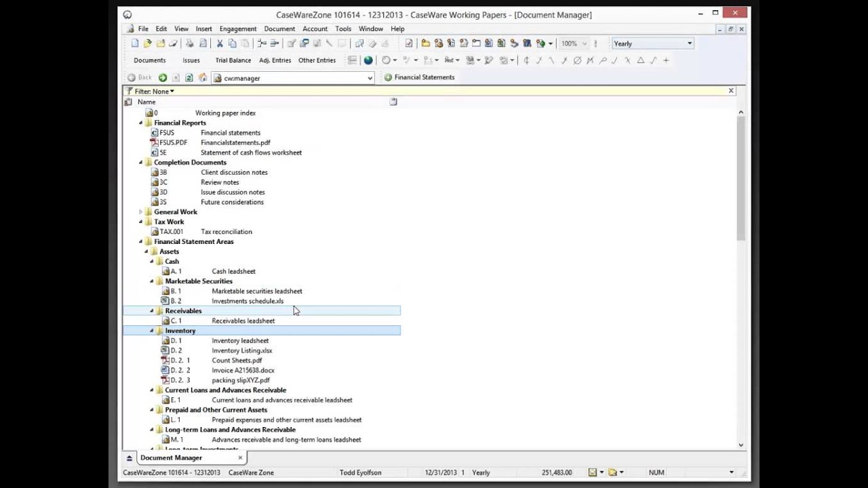The image size is (868, 488).
Task: Click the New file toolbar icon
Action: 135,43
